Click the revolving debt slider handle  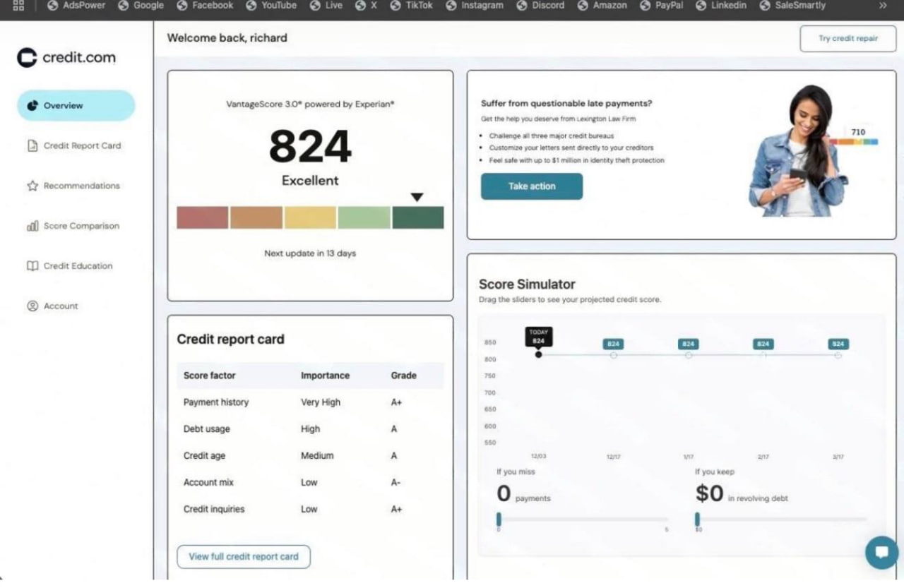698,520
